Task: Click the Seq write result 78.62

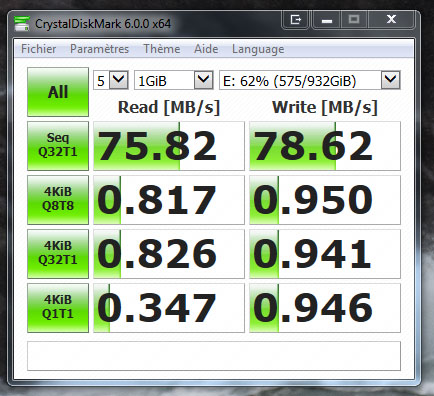Action: (325, 146)
